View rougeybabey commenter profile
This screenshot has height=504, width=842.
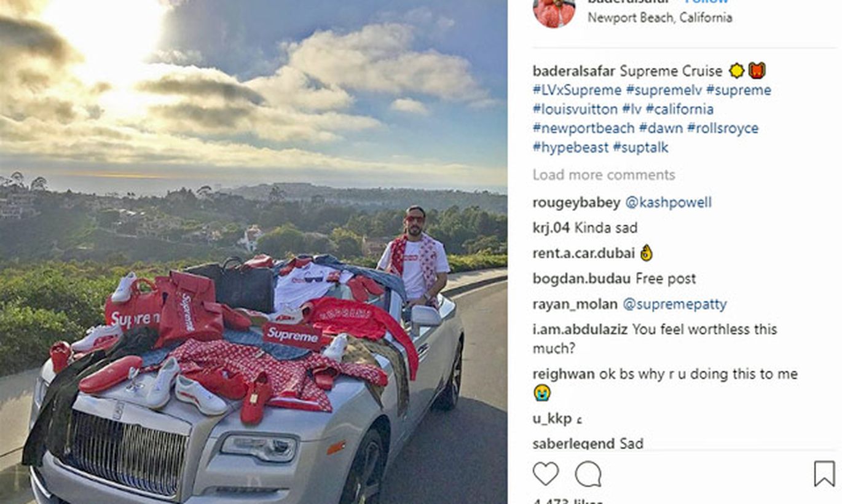pyautogui.click(x=576, y=203)
